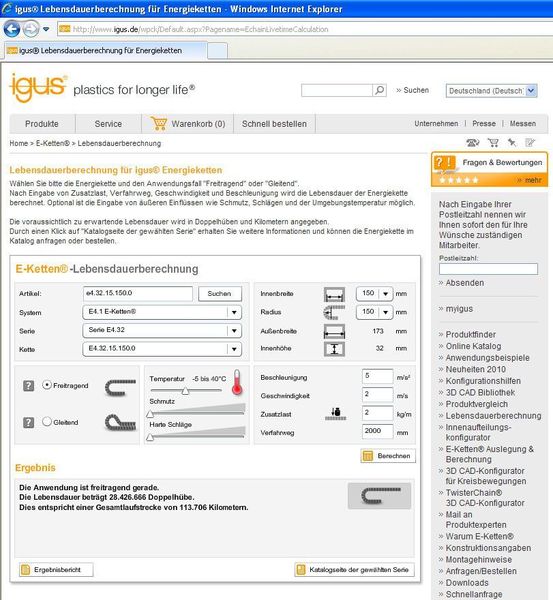This screenshot has width=553, height=600.
Task: Click the Fragen & Bewertungen question mark icon
Action: point(444,163)
